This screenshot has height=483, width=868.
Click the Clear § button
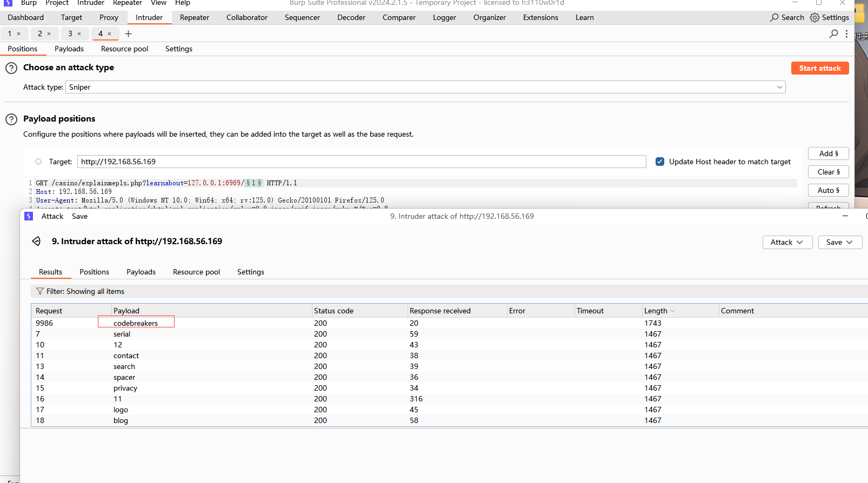click(829, 172)
